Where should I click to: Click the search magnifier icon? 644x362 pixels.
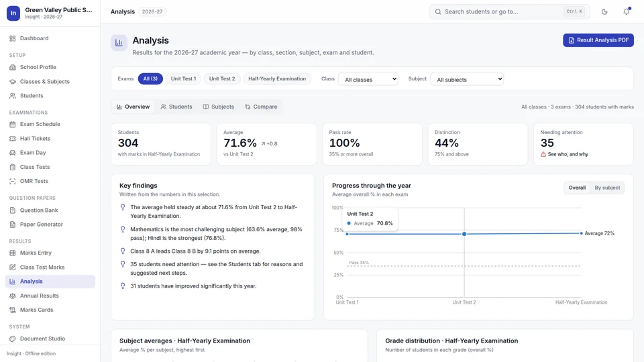(438, 12)
